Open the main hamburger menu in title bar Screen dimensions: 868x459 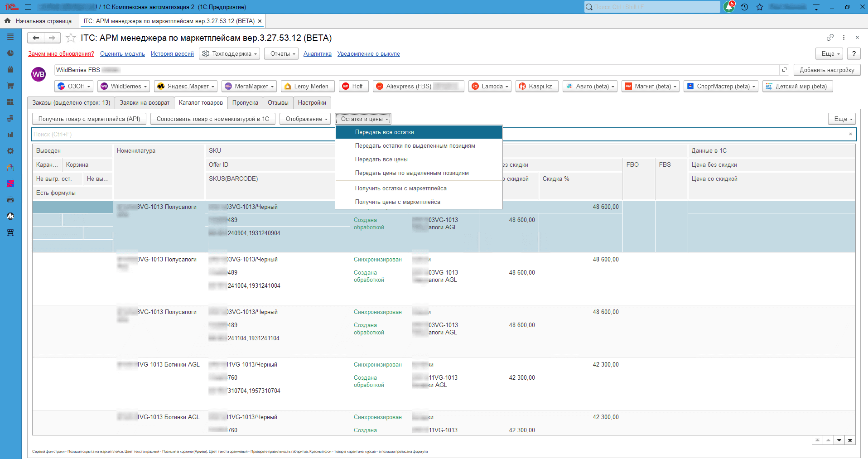[x=28, y=7]
